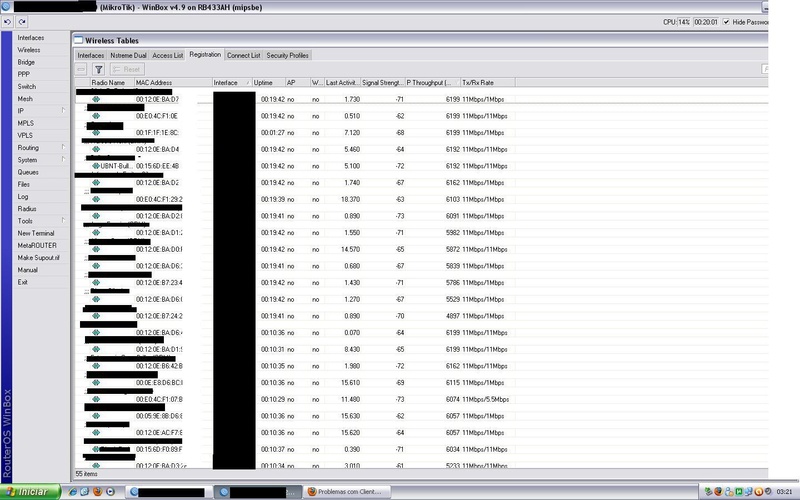Launch Firefox from quick launch bar

(97, 492)
